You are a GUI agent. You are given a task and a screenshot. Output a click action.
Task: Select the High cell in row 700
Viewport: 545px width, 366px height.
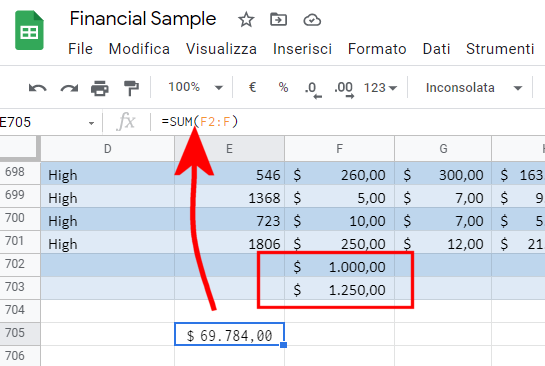pyautogui.click(x=107, y=219)
